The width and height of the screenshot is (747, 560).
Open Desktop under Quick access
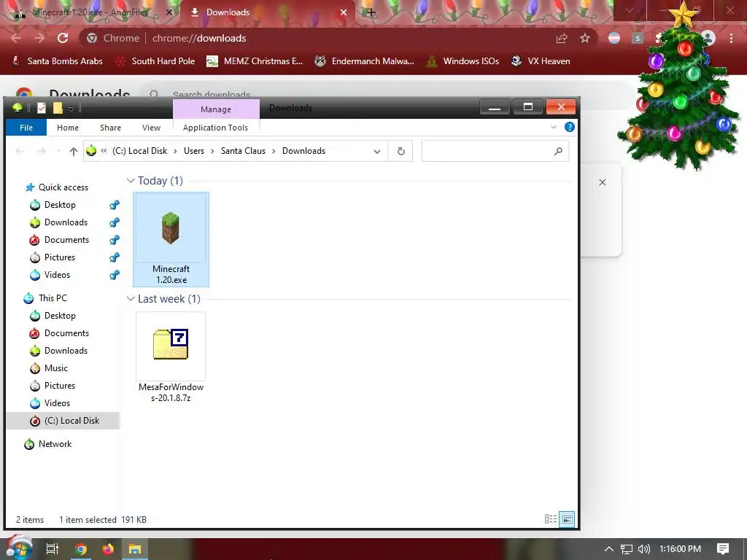(x=60, y=205)
